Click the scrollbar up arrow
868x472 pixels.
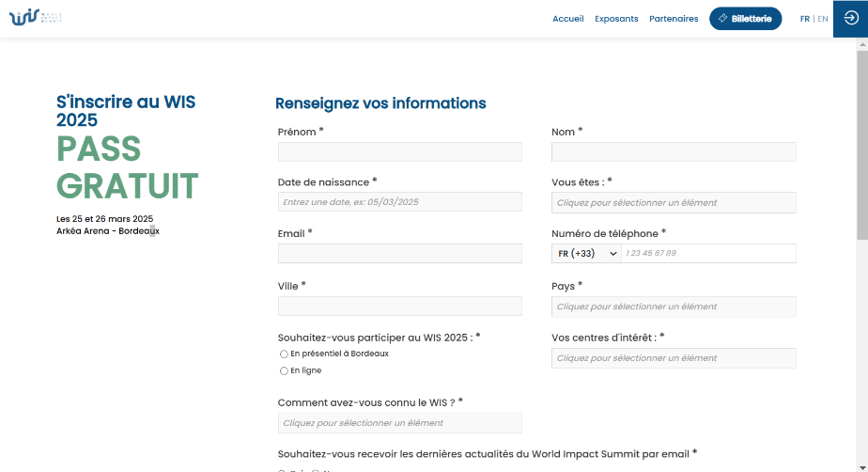pos(862,44)
